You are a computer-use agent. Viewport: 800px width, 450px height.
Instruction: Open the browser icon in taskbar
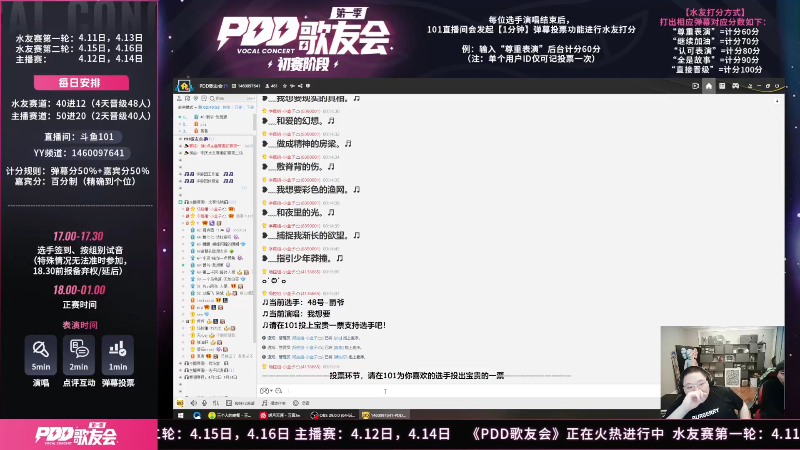(x=197, y=415)
